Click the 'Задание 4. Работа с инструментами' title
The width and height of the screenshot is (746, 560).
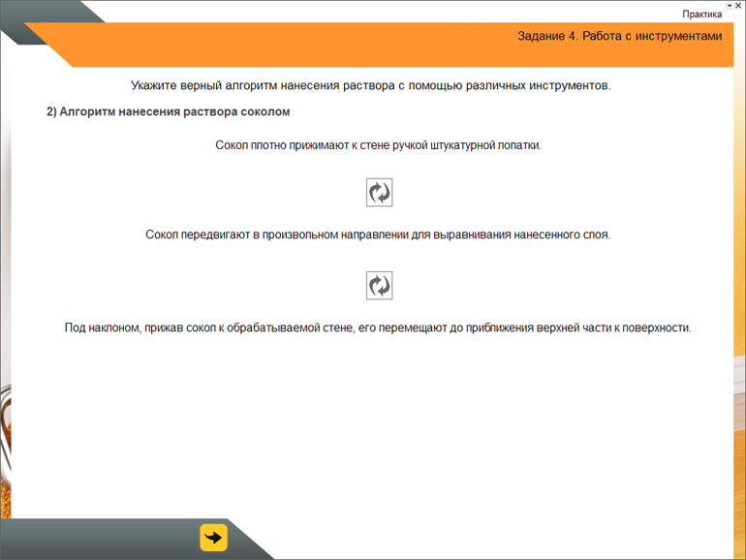[x=619, y=37]
